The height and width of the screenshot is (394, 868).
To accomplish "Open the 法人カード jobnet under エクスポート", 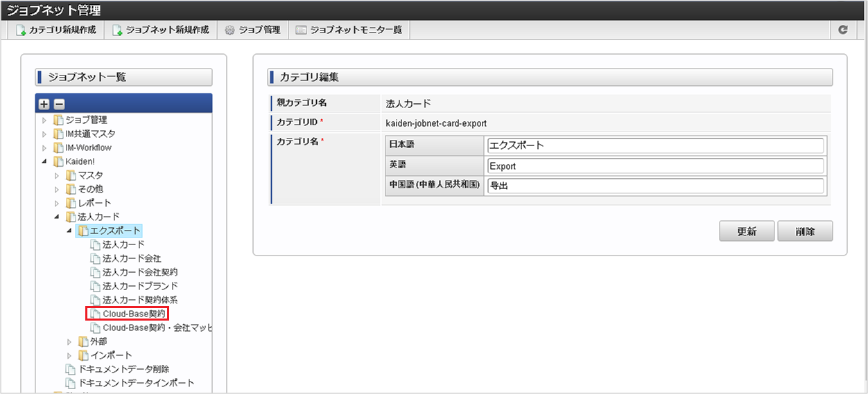I will [x=123, y=244].
